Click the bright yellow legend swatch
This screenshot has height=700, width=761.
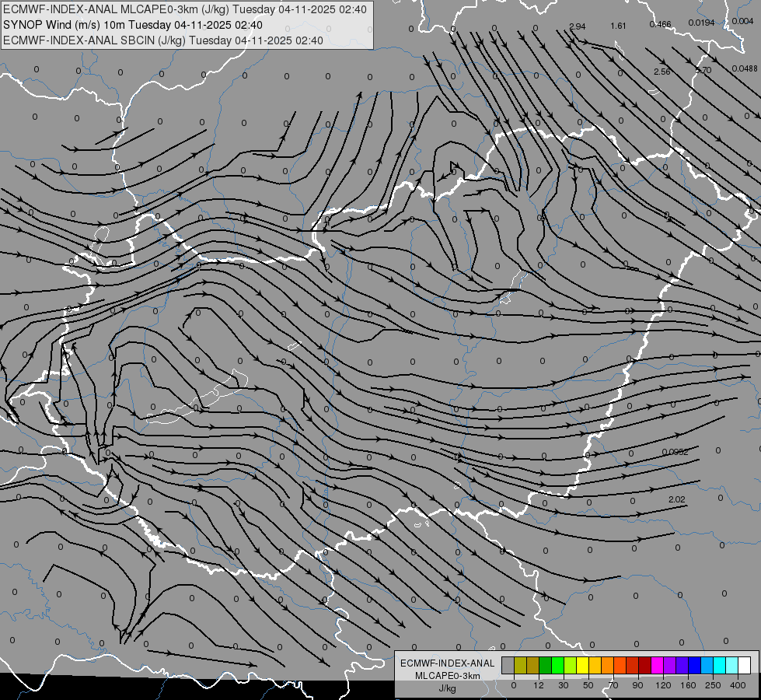[x=582, y=665]
